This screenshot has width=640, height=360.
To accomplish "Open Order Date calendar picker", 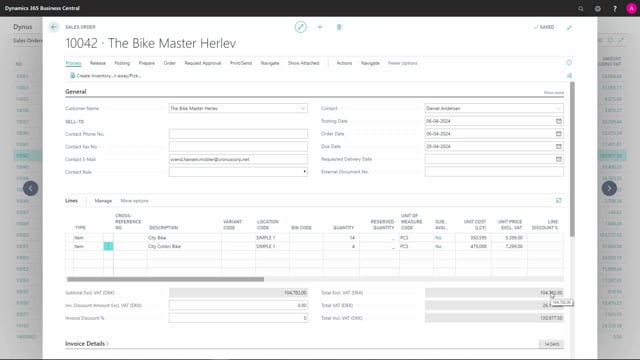I will pyautogui.click(x=559, y=133).
